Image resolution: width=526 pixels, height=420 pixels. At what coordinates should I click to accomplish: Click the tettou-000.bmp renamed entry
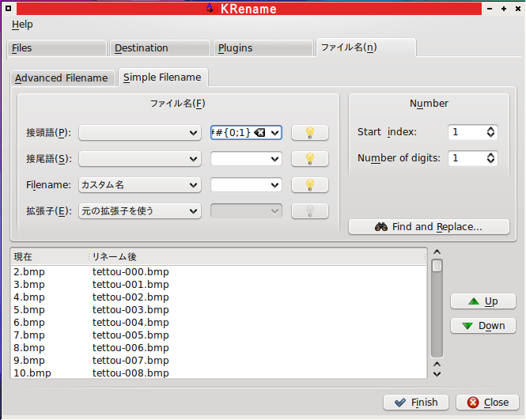tap(131, 272)
